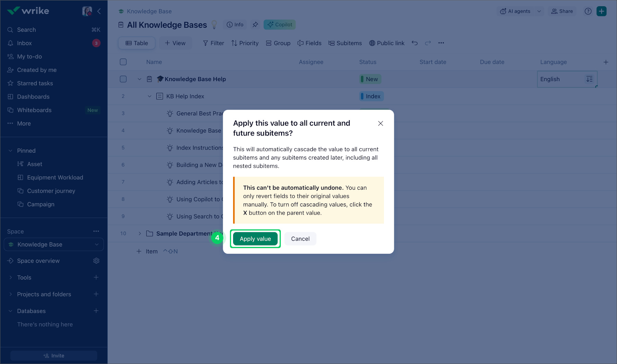This screenshot has height=364, width=617.
Task: Open the Inbox
Action: [54, 43]
